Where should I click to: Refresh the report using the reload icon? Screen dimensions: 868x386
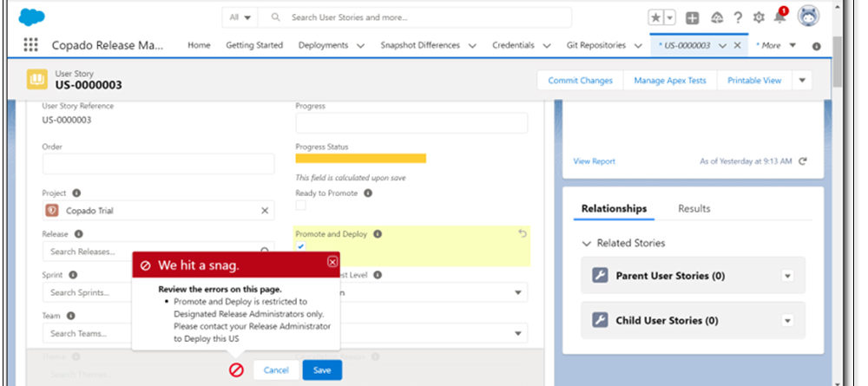803,161
